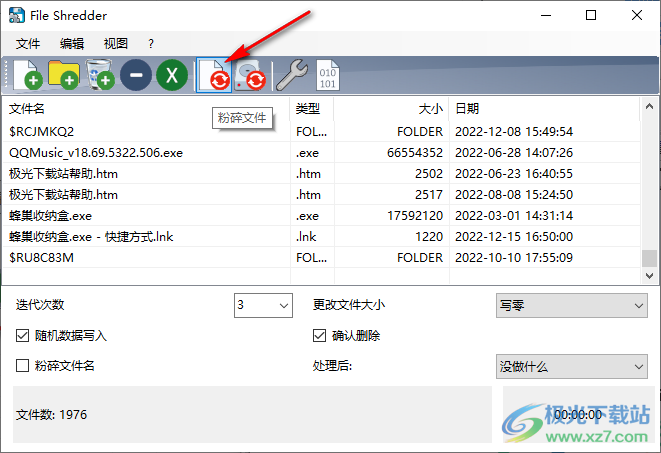
Task: Click the .lnk type cell
Action: pyautogui.click(x=306, y=236)
